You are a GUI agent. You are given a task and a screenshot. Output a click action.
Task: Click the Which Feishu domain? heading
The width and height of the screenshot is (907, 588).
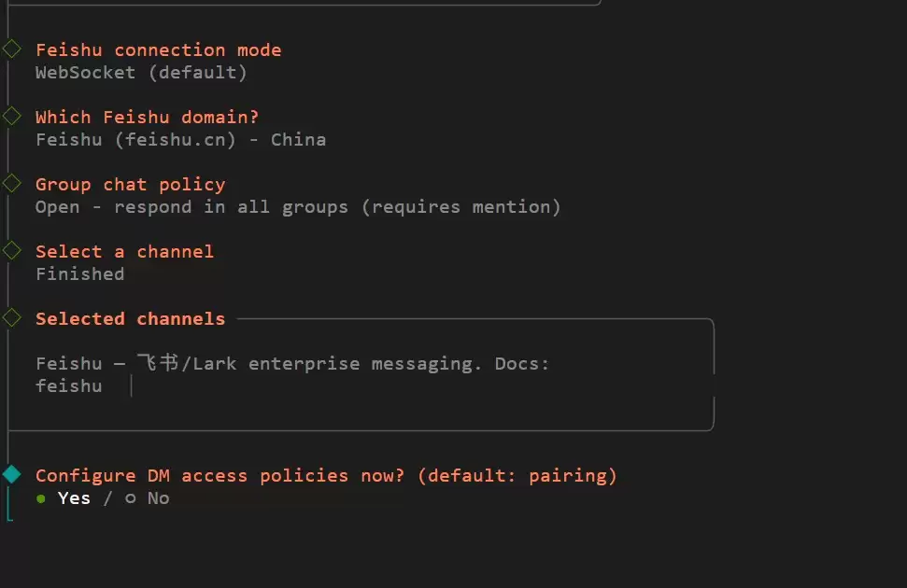click(147, 118)
